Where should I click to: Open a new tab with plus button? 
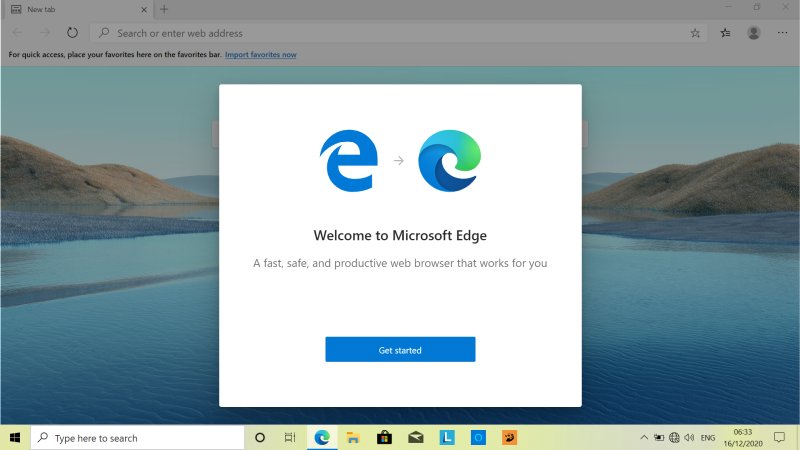coord(164,9)
